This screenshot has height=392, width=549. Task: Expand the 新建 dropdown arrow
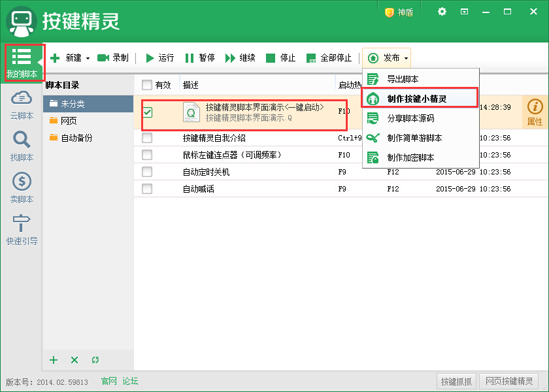(x=88, y=58)
